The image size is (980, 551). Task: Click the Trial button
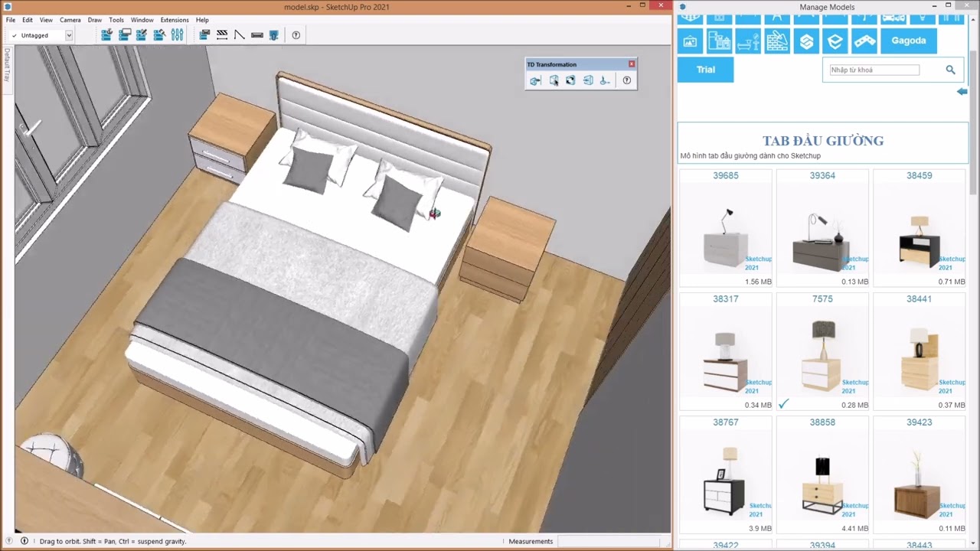[x=705, y=70]
